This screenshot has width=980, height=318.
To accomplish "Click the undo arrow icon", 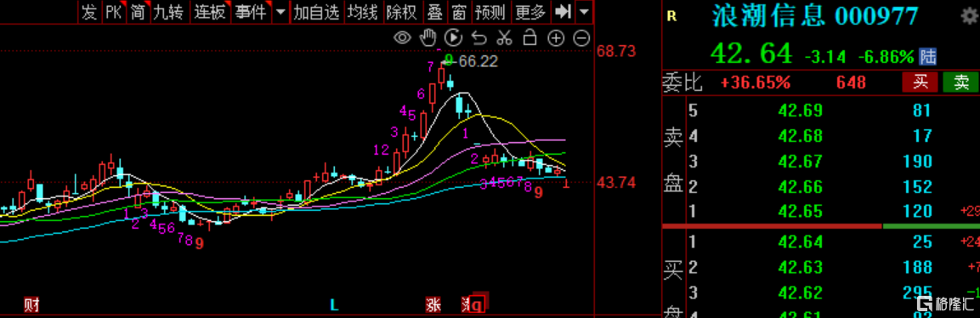I will click(479, 38).
